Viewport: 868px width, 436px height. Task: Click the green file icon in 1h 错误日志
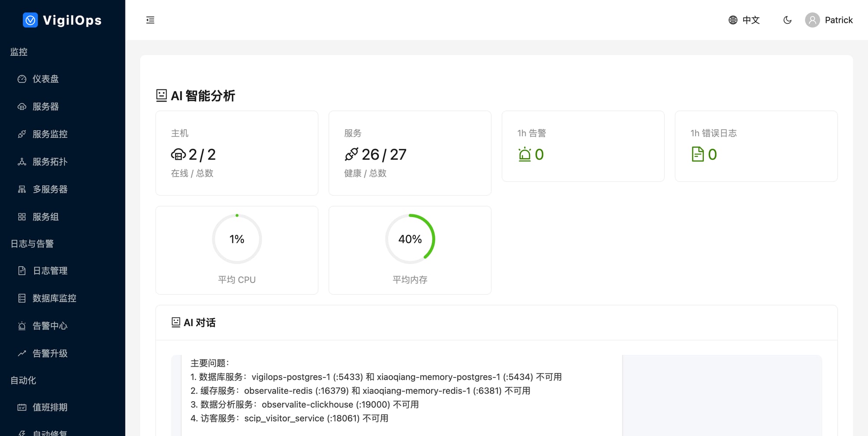tap(697, 154)
